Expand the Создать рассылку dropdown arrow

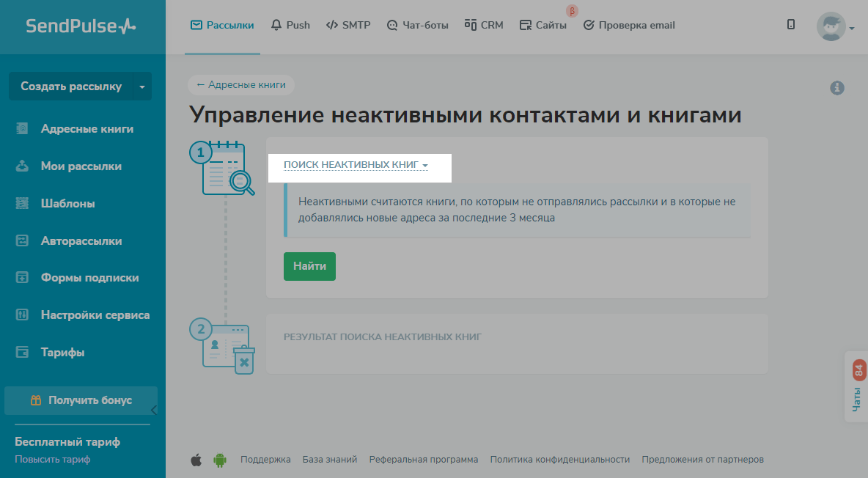pos(141,87)
